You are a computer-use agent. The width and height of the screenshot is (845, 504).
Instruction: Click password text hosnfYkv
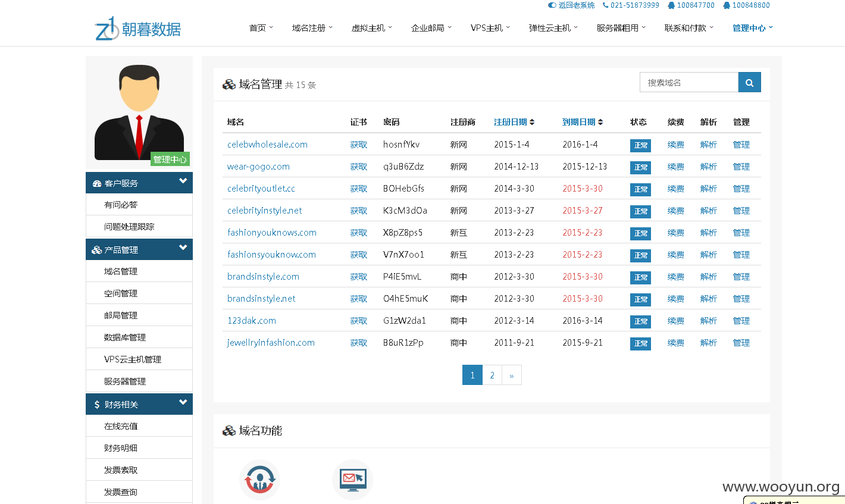(401, 145)
